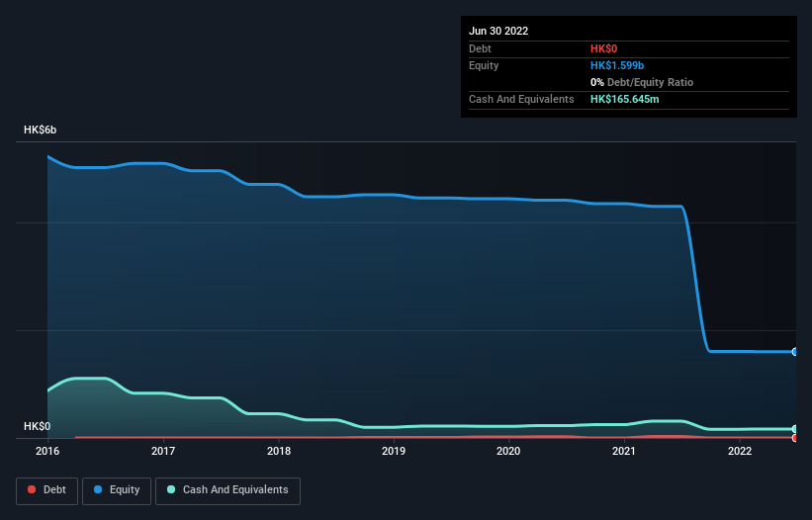Select the 2022 x-axis label
This screenshot has height=520, width=812.
pyautogui.click(x=740, y=451)
